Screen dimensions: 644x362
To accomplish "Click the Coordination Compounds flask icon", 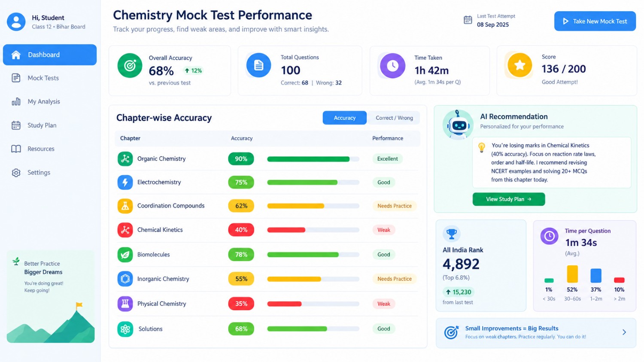I will coord(125,206).
